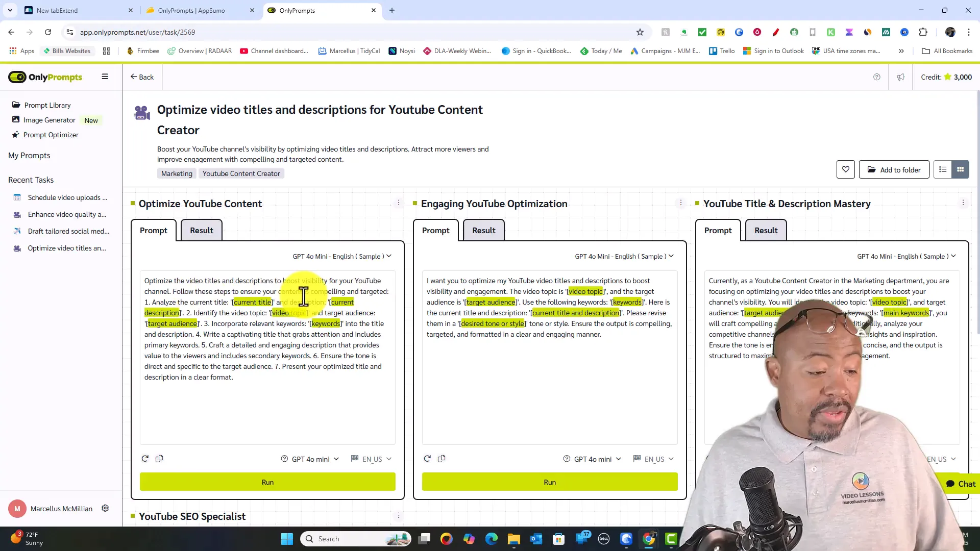
Task: Open options menu for Optimize YouTube Content
Action: pyautogui.click(x=399, y=203)
